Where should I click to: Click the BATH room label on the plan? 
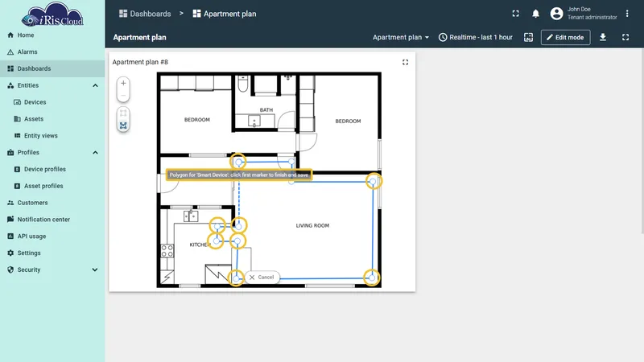click(266, 110)
